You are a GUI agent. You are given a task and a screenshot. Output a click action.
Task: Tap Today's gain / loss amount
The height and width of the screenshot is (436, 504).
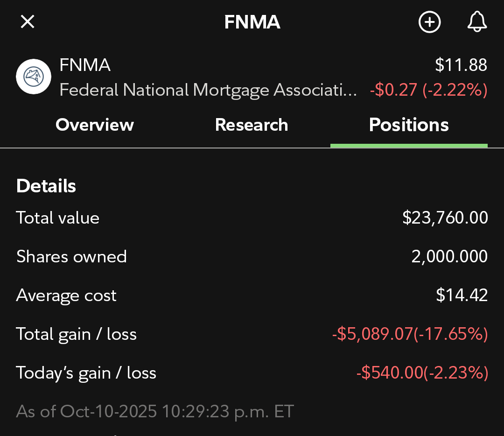[x=422, y=373]
